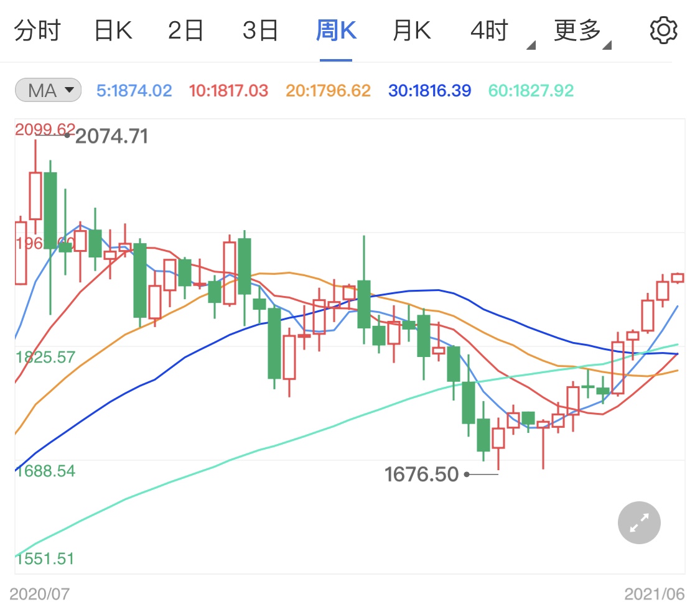Select the 周K weekly tab
This screenshot has width=700, height=607.
[336, 30]
